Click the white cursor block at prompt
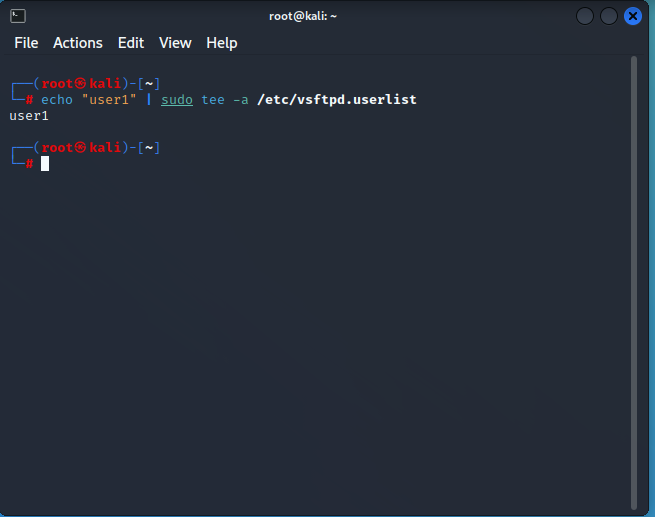The width and height of the screenshot is (655, 517). click(x=45, y=164)
